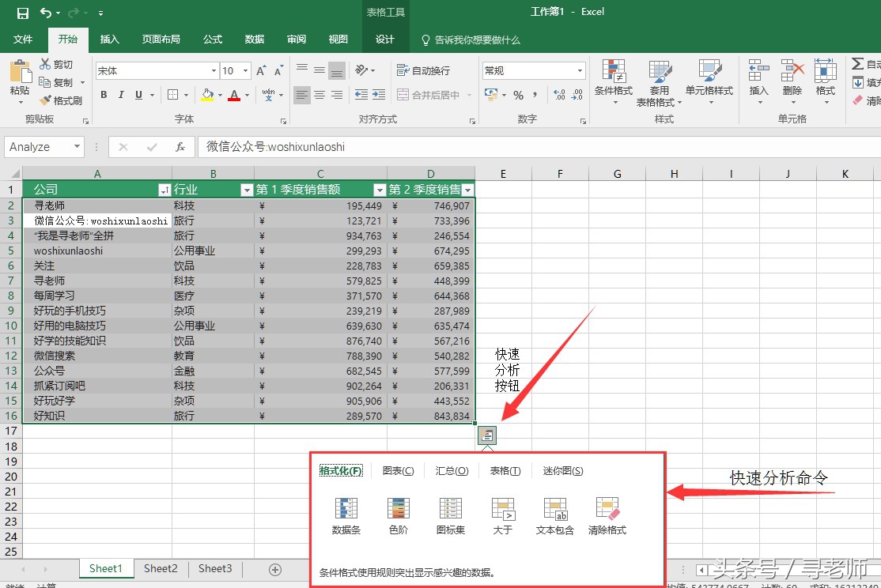Toggle Wrap Text (自动换行)
The width and height of the screenshot is (881, 588).
point(423,70)
